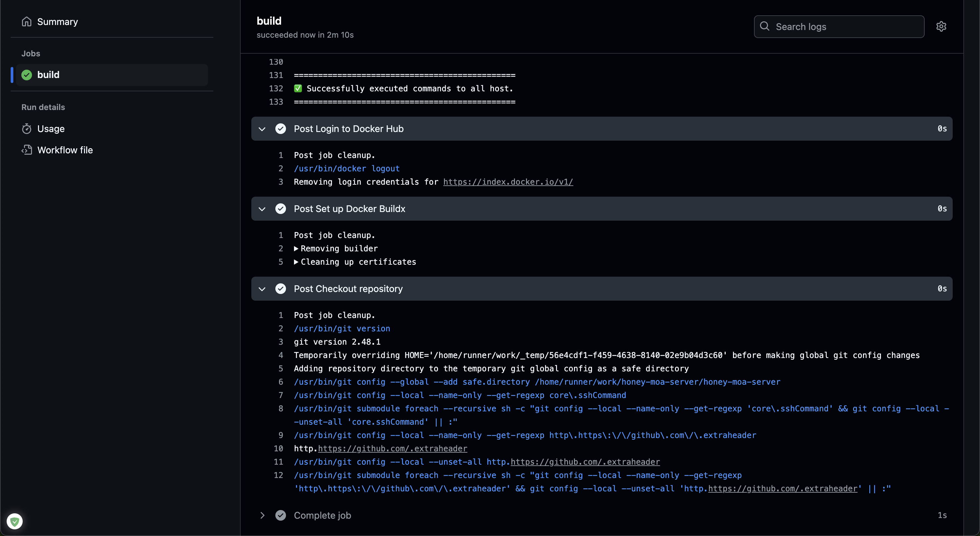980x536 pixels.
Task: Open the index.docker.io/v1 link
Action: pos(508,182)
